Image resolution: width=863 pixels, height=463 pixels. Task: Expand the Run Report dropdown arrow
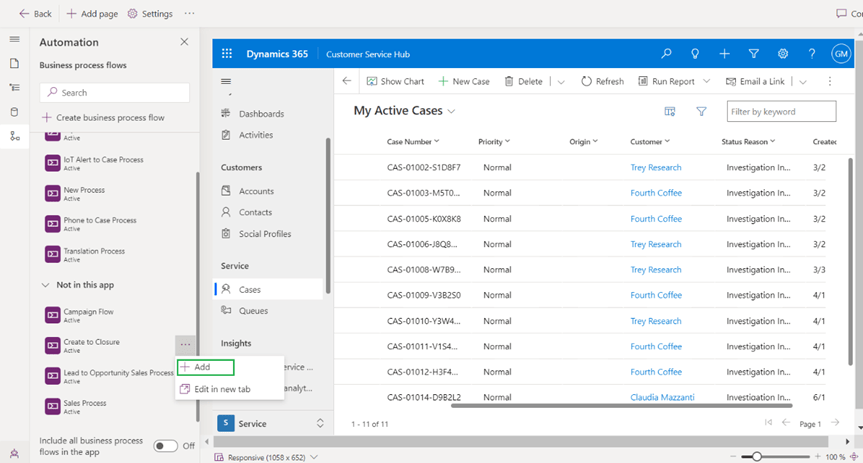(706, 81)
